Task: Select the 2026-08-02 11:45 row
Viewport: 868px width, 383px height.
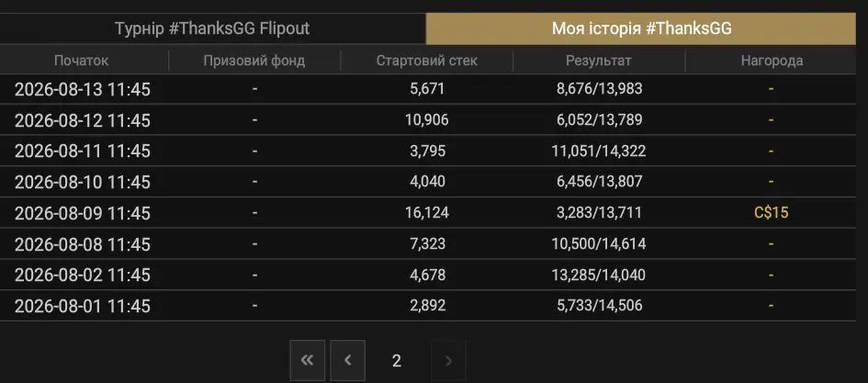Action: 428,275
